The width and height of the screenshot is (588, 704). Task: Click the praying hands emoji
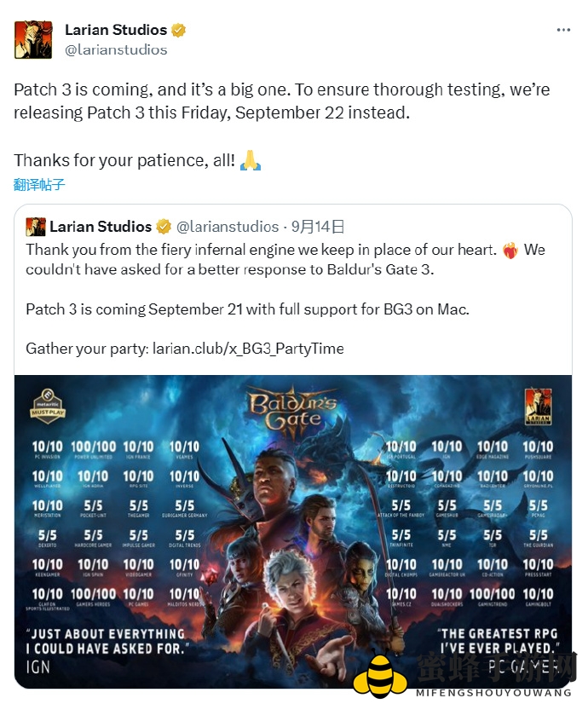click(251, 160)
